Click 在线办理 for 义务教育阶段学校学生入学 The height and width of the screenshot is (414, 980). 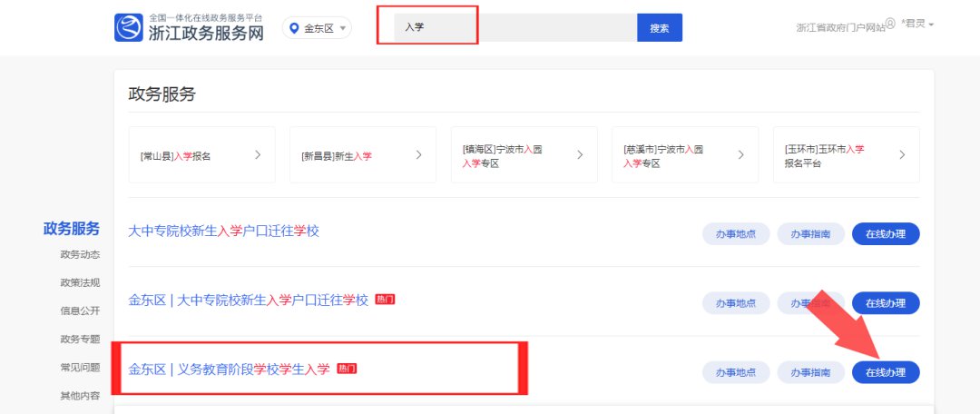click(x=885, y=372)
